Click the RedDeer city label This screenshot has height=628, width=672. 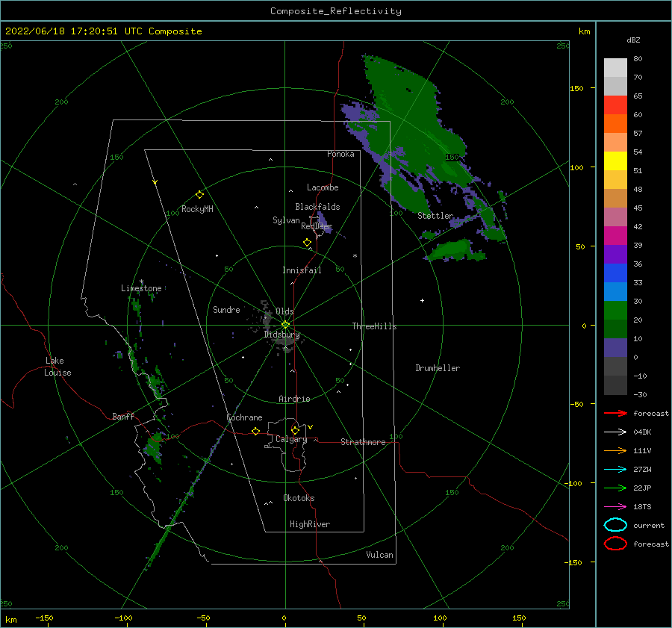317,226
